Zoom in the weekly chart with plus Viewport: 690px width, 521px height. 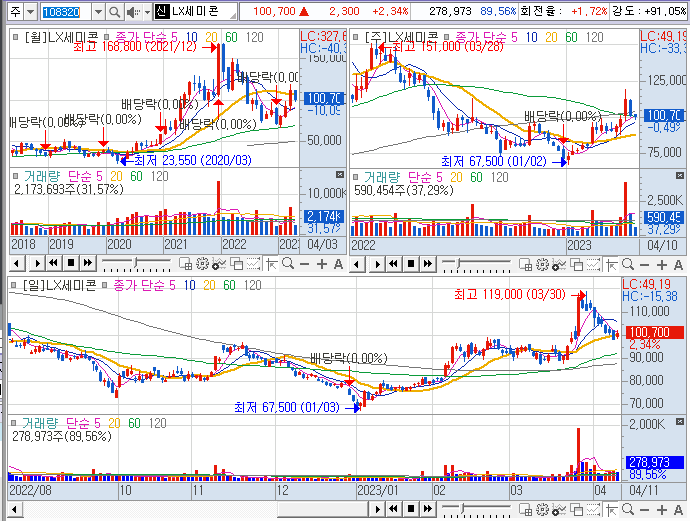pos(662,264)
